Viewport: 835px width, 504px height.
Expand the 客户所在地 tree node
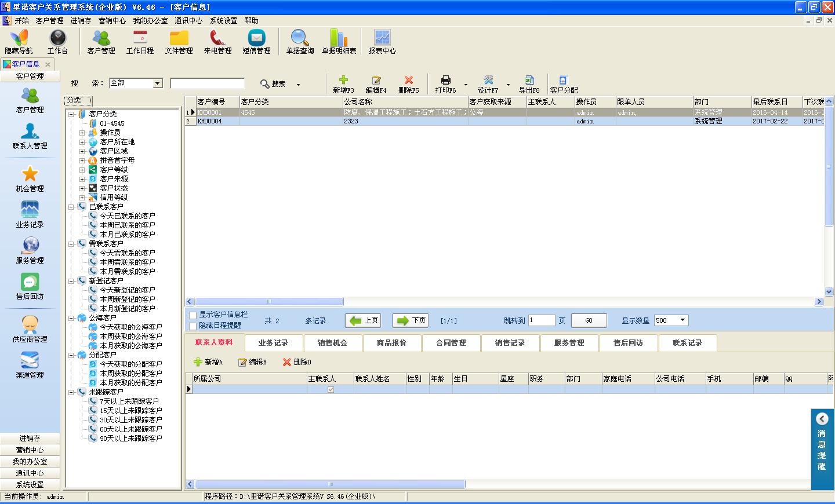pos(82,142)
